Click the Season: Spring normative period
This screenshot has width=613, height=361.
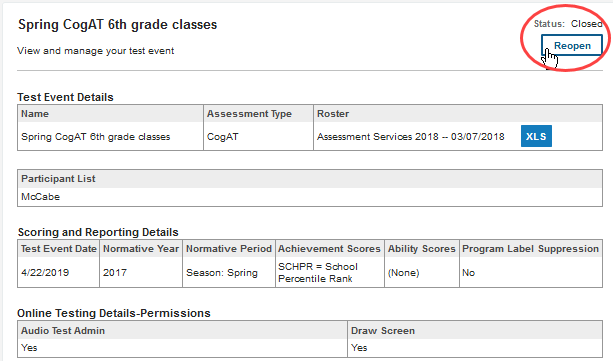coord(222,273)
